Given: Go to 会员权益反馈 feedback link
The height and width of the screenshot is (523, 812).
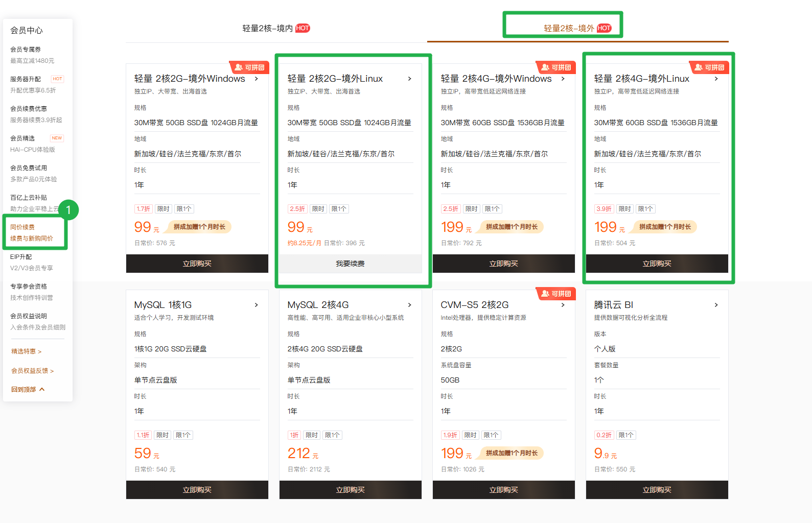Looking at the screenshot, I should 32,371.
